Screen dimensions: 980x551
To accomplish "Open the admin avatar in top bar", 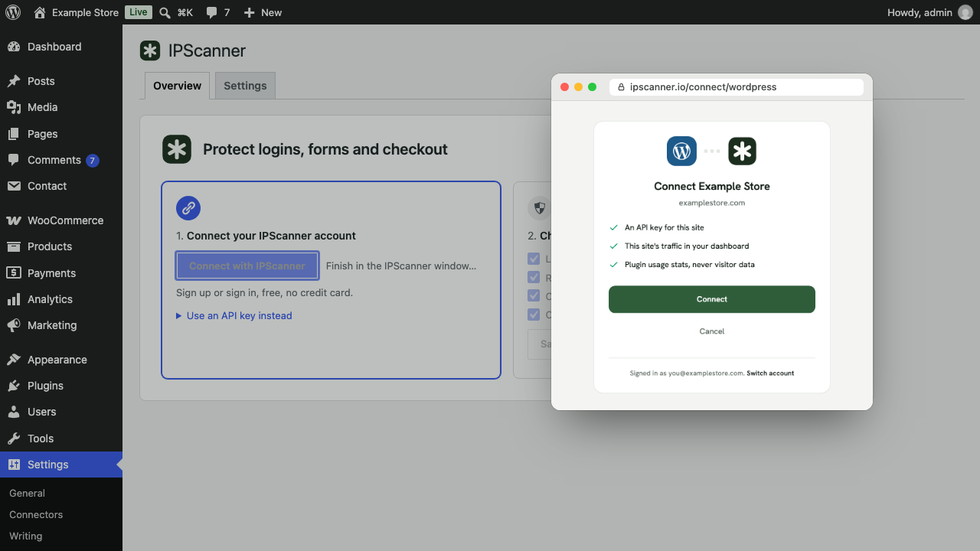I will point(965,12).
